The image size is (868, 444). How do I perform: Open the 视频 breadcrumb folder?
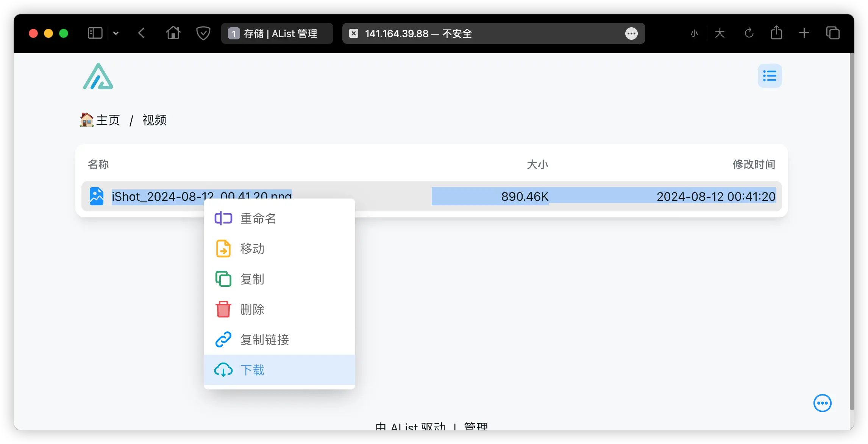pyautogui.click(x=154, y=120)
